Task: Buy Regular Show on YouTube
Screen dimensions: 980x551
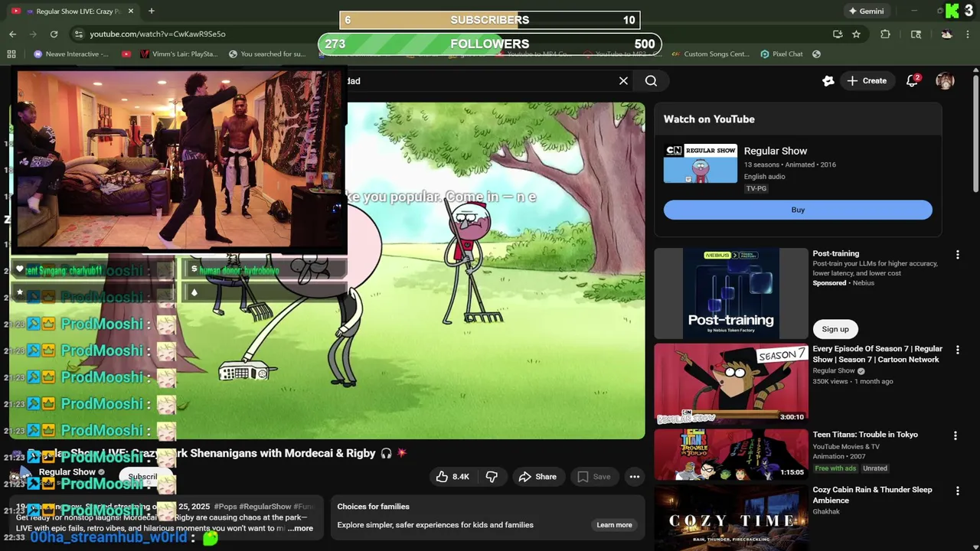Action: coord(798,210)
